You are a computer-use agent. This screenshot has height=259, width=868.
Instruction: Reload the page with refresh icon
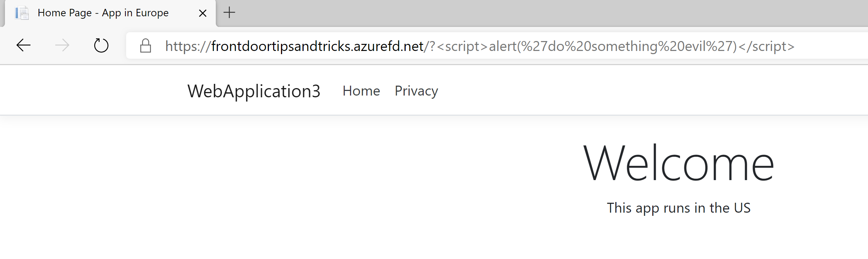click(x=101, y=45)
